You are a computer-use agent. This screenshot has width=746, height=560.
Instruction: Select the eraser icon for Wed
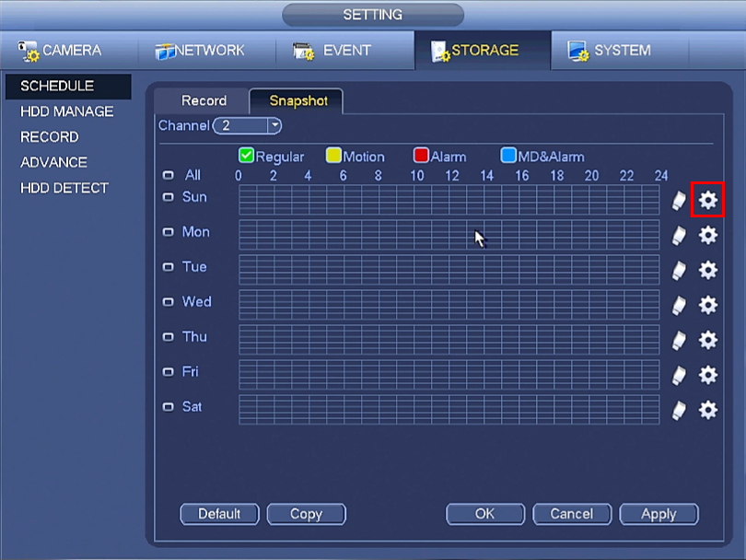679,306
